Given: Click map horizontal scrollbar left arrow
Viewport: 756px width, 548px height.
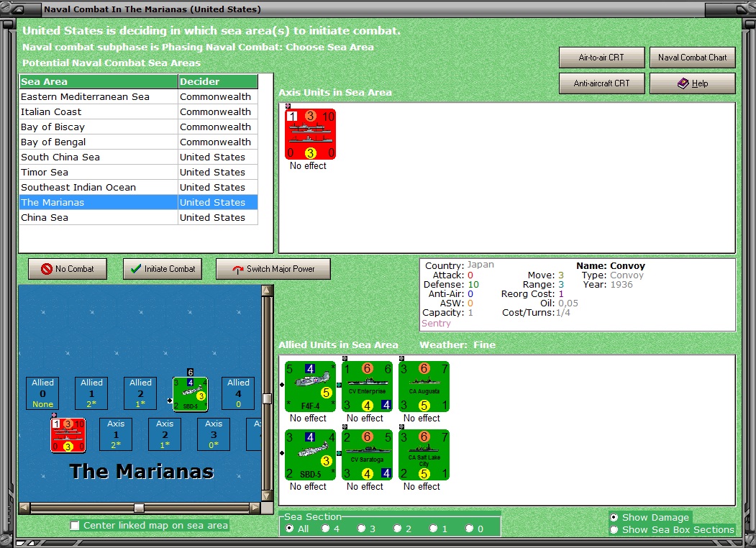Looking at the screenshot, I should (x=24, y=508).
